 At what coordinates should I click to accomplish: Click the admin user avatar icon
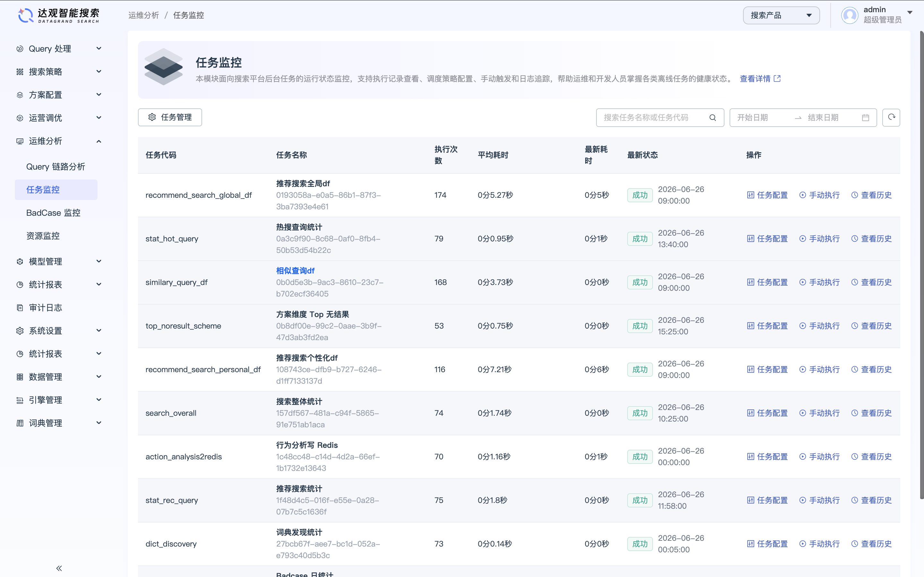pos(850,15)
